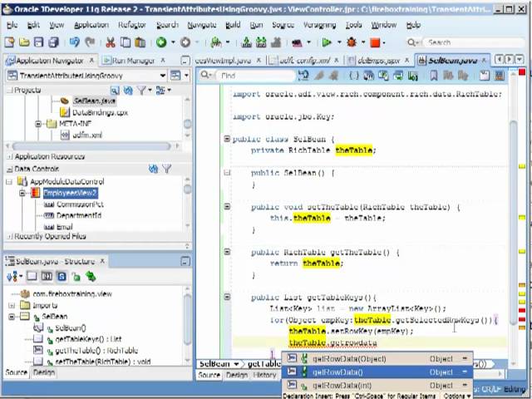
Task: Click the Open folder toolbar icon
Action: [24, 42]
